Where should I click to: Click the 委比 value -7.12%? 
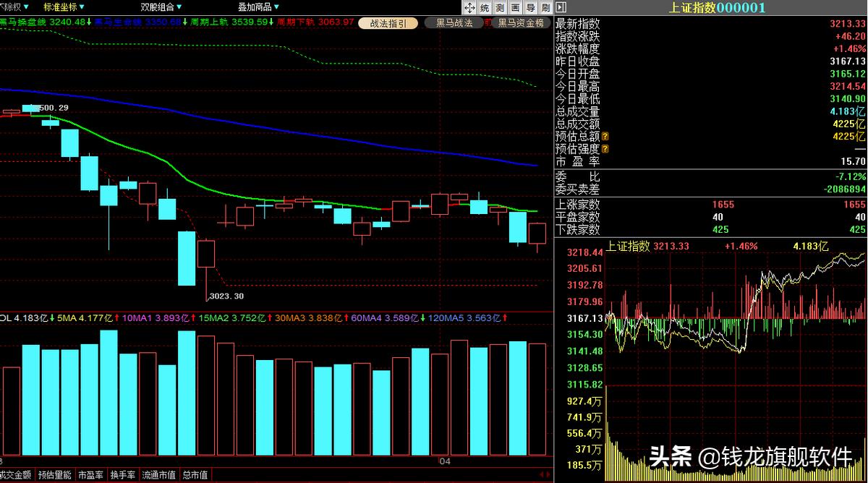click(851, 176)
